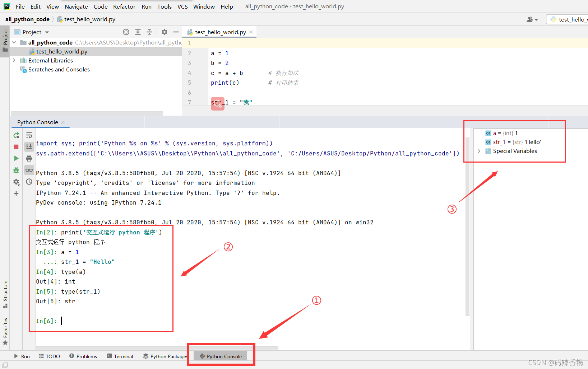Execute current statement with green arrow
The height and width of the screenshot is (369, 588).
pyautogui.click(x=16, y=158)
